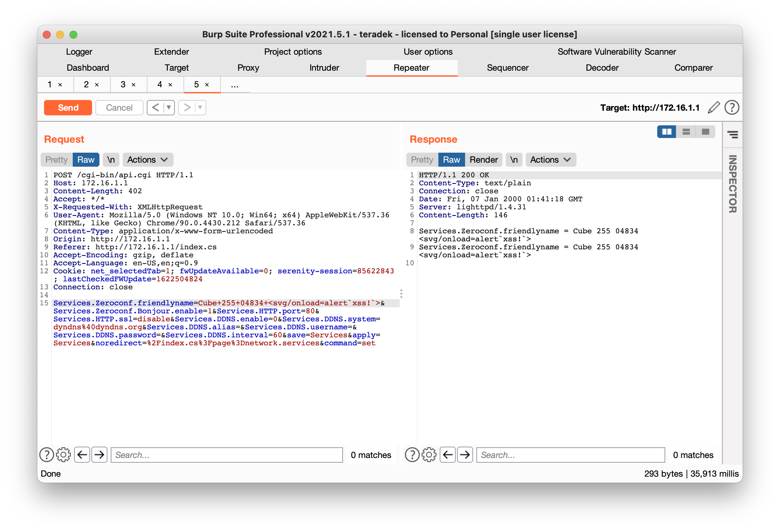Viewport: 780px width, 532px height.
Task: Add new Repeater tab via ellipsis
Action: (x=235, y=85)
